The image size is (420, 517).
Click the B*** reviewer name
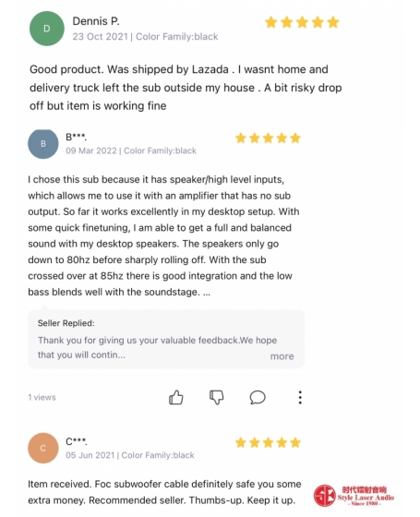coord(76,137)
